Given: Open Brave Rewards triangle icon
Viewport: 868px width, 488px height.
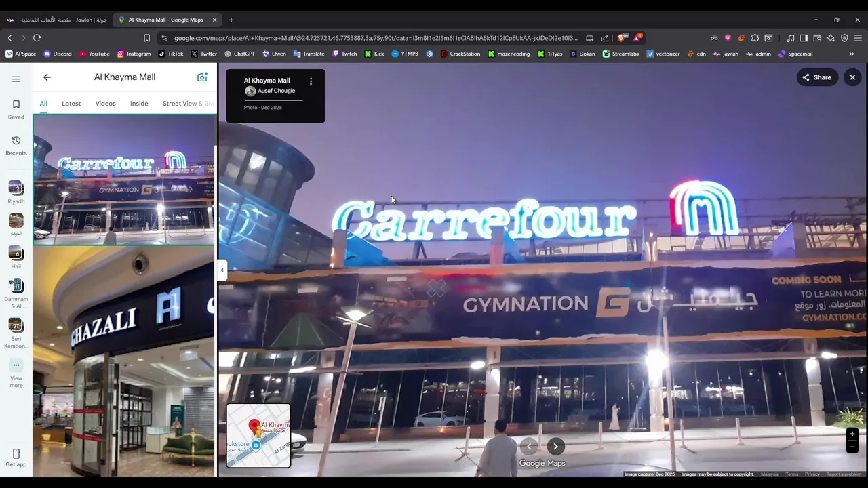Looking at the screenshot, I should (637, 38).
